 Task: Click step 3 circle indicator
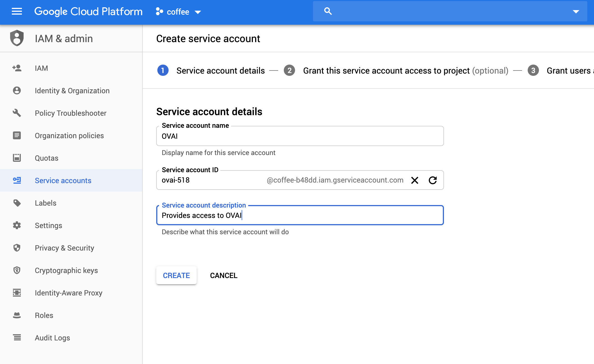533,70
